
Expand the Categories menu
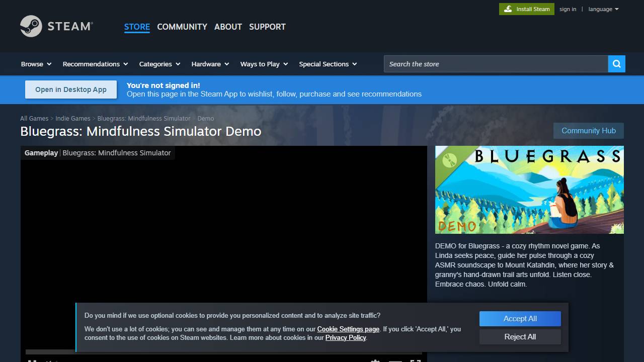tap(159, 64)
